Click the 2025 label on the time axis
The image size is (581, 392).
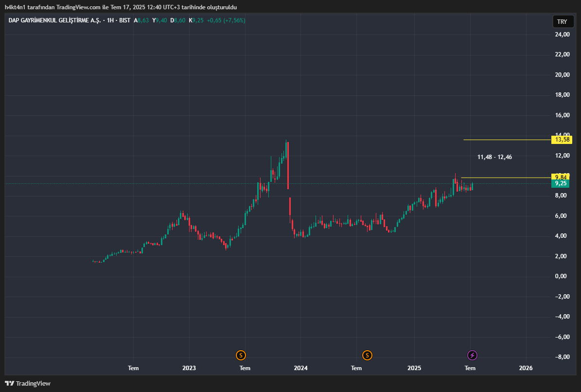pyautogui.click(x=414, y=368)
